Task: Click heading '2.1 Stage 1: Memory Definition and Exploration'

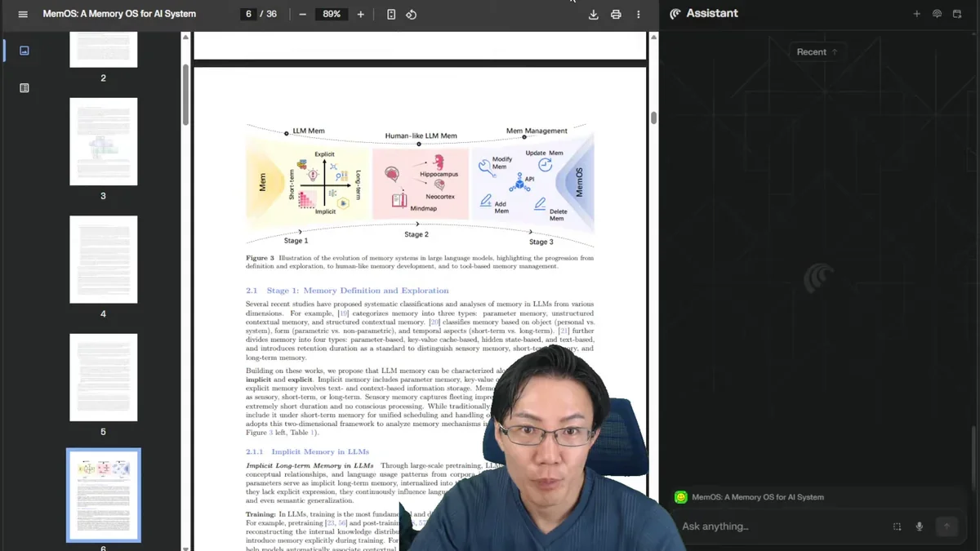Action: (347, 291)
